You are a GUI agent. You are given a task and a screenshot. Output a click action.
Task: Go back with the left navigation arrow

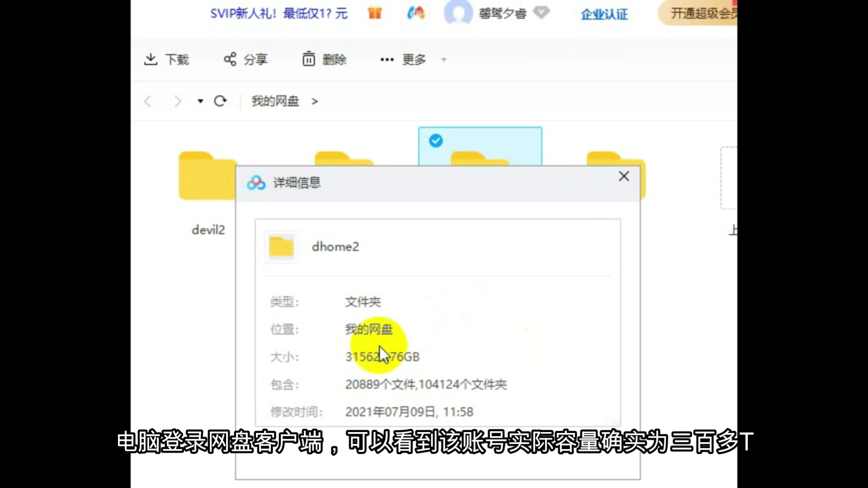[x=147, y=101]
